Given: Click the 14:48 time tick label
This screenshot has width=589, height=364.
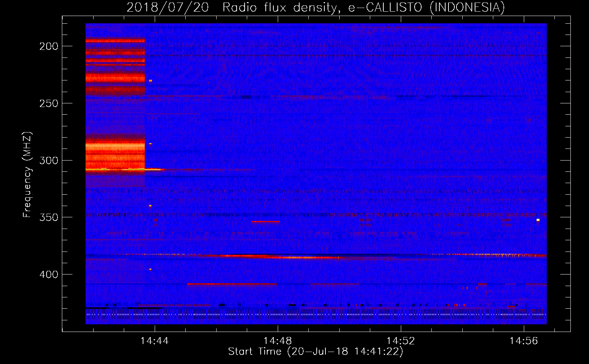Looking at the screenshot, I should click(x=278, y=341).
